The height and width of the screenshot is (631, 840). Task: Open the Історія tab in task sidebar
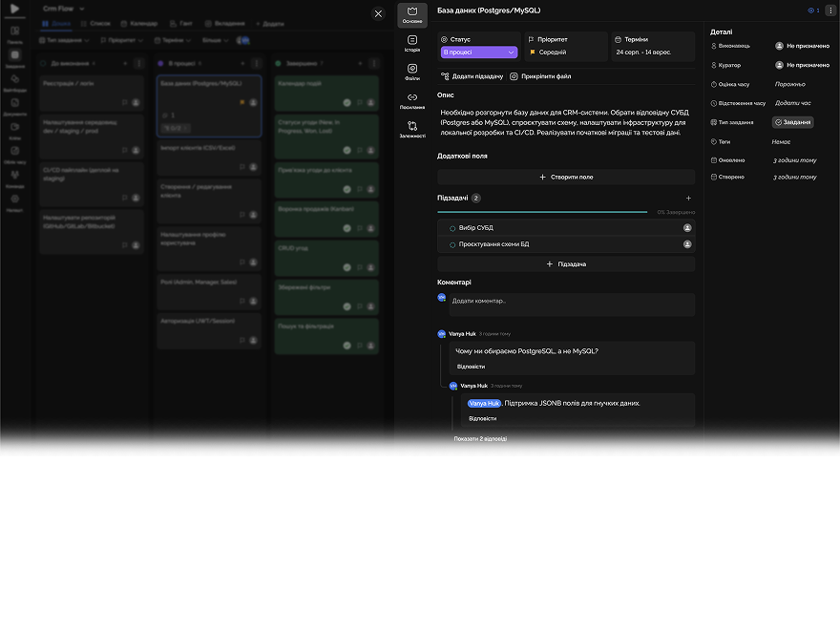[412, 43]
